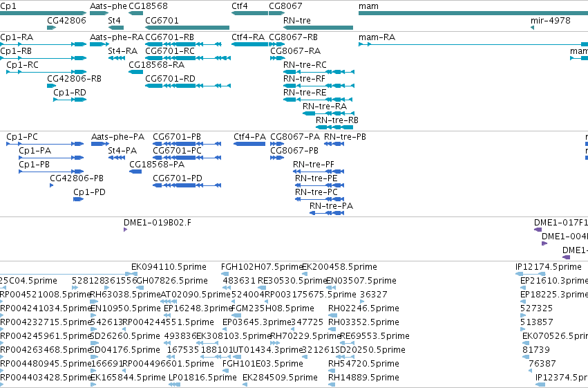
Task: Click the CG6701-RD transcript
Action: (188, 86)
